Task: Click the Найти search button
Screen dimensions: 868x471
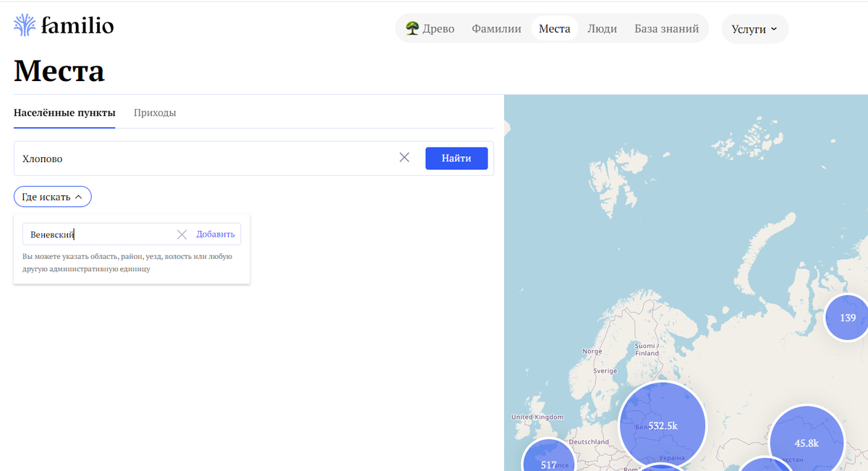Action: [456, 158]
